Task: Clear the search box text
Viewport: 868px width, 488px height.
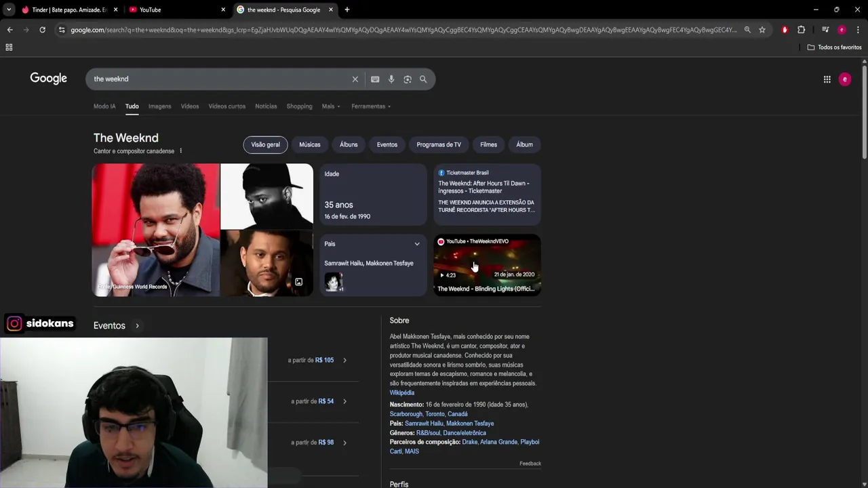Action: coord(355,79)
